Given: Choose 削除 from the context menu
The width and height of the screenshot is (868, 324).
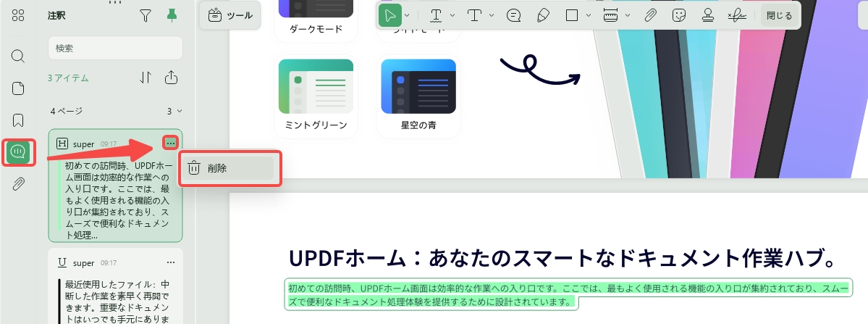Looking at the screenshot, I should 228,168.
